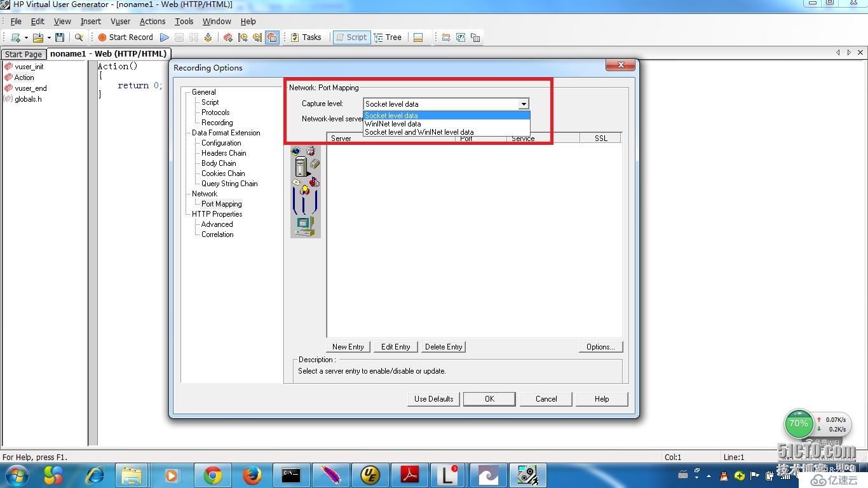Select the noname1 - Web (HTTP/HTML) tab
Viewport: 868px width, 488px height.
[x=108, y=54]
